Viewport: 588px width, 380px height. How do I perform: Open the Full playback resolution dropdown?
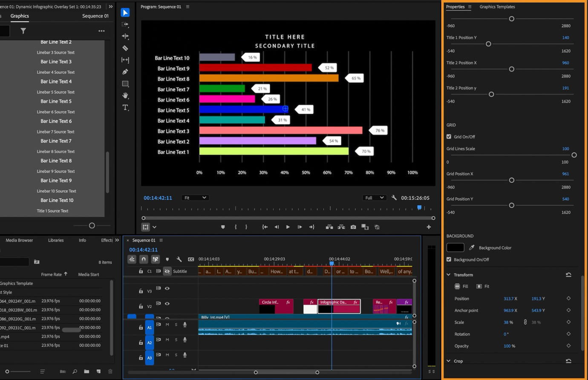pos(374,197)
